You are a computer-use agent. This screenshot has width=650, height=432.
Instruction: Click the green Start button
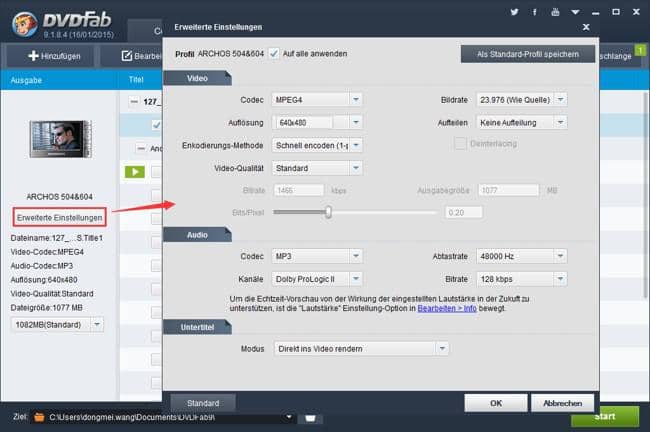click(x=605, y=417)
